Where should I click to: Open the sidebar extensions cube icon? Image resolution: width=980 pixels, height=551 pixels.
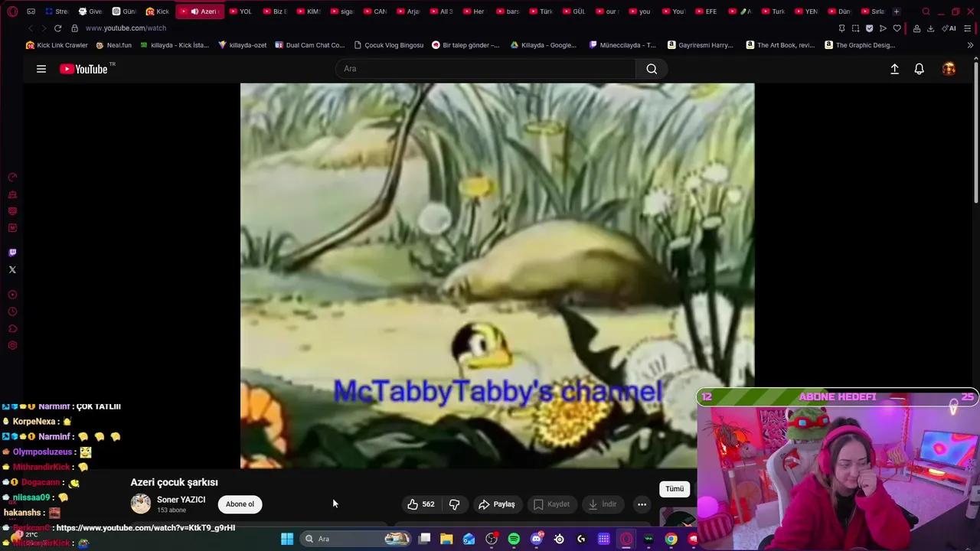coord(12,328)
